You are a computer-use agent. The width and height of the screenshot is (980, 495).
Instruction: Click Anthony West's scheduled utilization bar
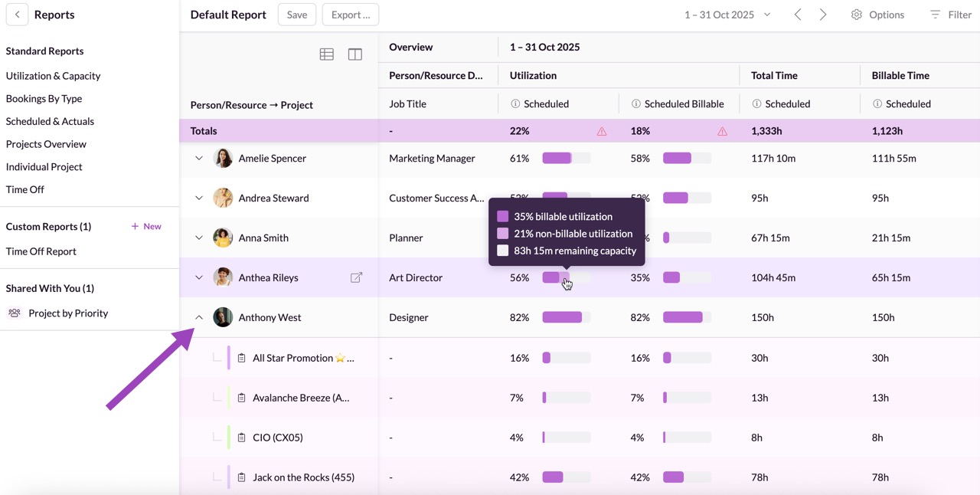[x=566, y=317]
